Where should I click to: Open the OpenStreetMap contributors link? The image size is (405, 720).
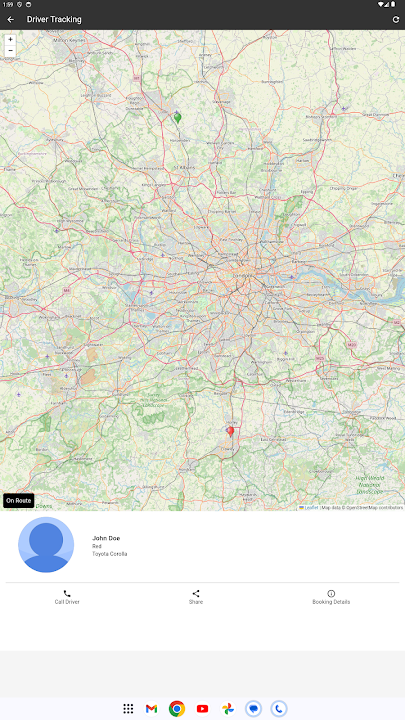pos(375,507)
